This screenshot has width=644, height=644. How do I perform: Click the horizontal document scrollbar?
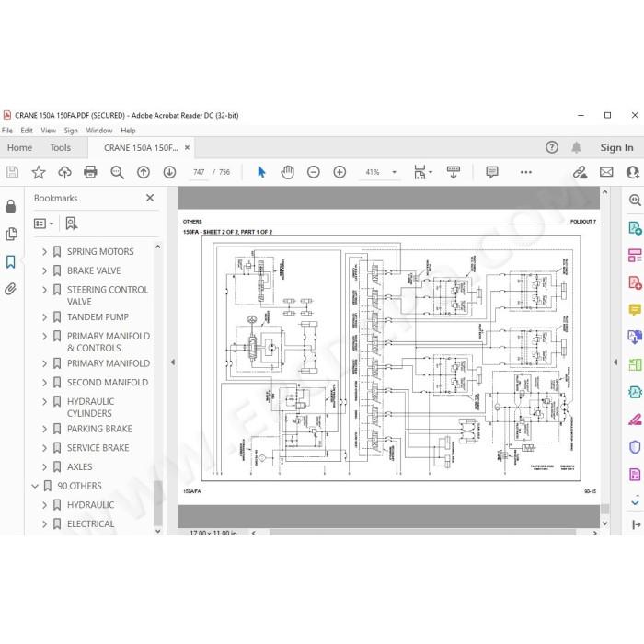coord(422,533)
